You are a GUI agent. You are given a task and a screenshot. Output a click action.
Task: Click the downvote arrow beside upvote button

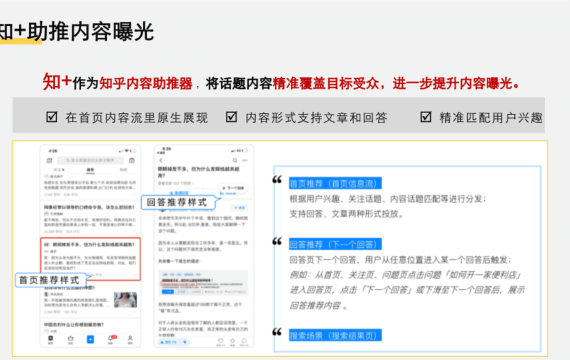pos(185,342)
